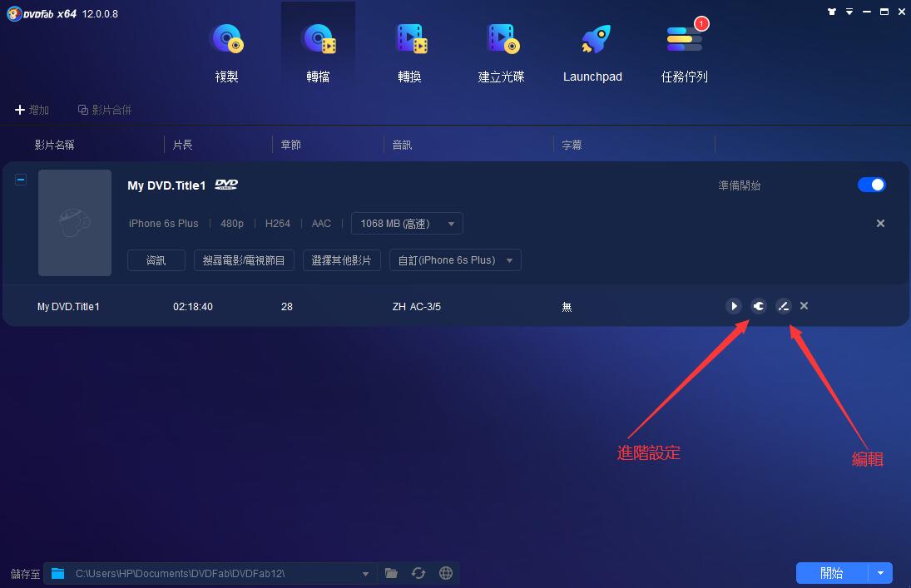The width and height of the screenshot is (911, 588).
Task: Open the output path dropdown
Action: point(365,574)
